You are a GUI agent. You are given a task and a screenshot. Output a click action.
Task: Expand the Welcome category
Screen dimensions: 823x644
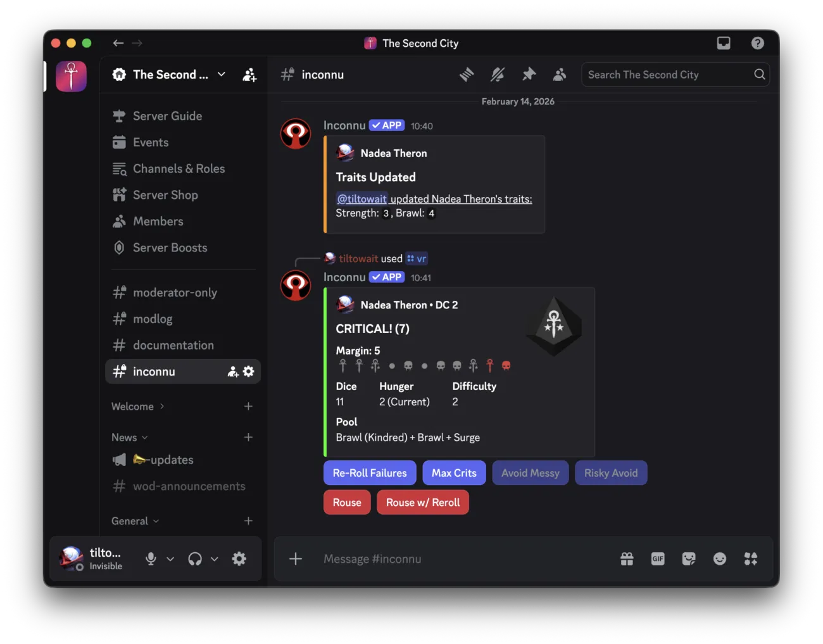coord(138,407)
